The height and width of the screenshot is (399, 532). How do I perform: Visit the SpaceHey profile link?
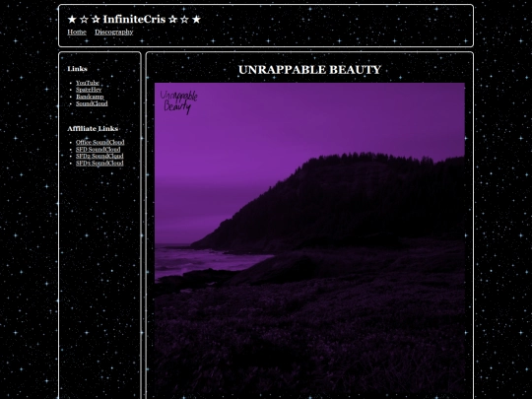89,90
